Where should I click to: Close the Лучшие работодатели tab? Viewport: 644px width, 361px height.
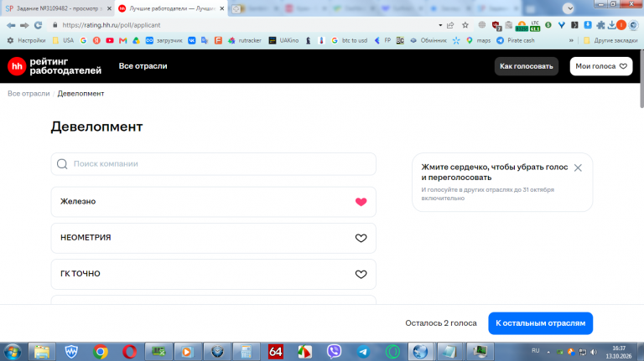[221, 8]
